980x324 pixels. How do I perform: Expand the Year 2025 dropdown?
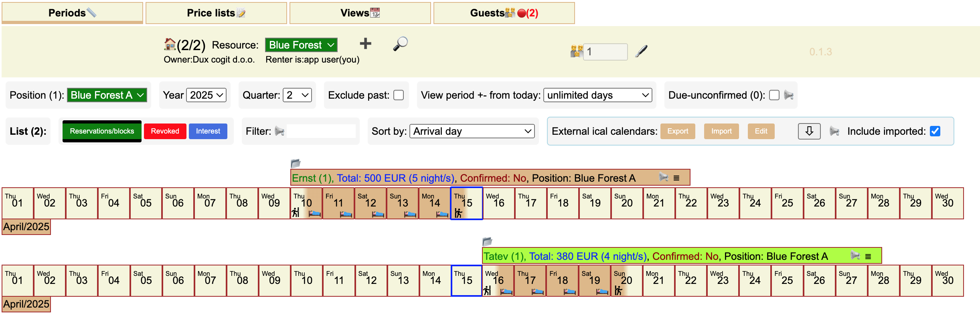coord(206,95)
